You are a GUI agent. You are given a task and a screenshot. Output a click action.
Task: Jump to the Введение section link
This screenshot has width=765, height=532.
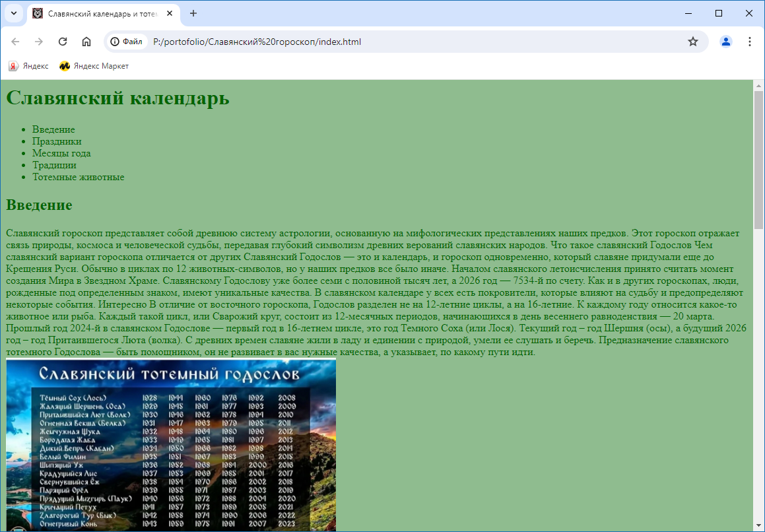click(53, 129)
